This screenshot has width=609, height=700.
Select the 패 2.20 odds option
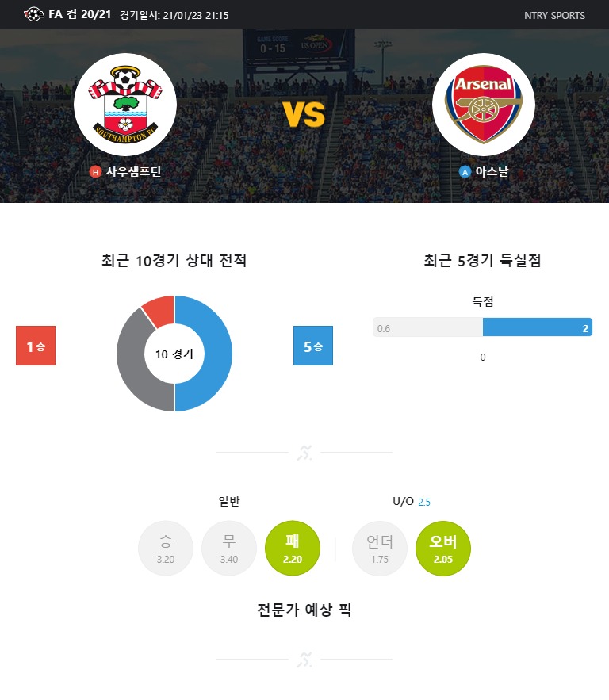[x=293, y=549]
